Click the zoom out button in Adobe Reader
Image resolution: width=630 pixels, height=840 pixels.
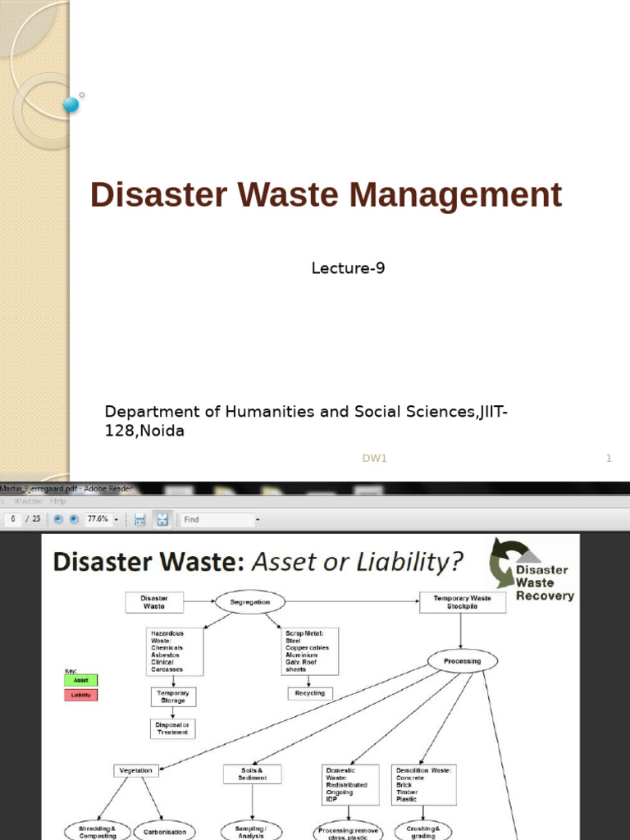58,519
